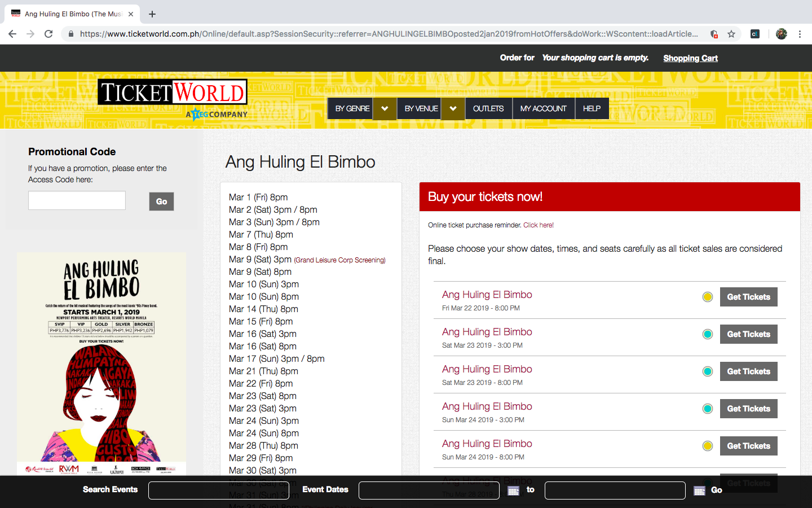Click the 'Buy your tickets now!' red header
The width and height of the screenshot is (812, 508).
click(610, 197)
